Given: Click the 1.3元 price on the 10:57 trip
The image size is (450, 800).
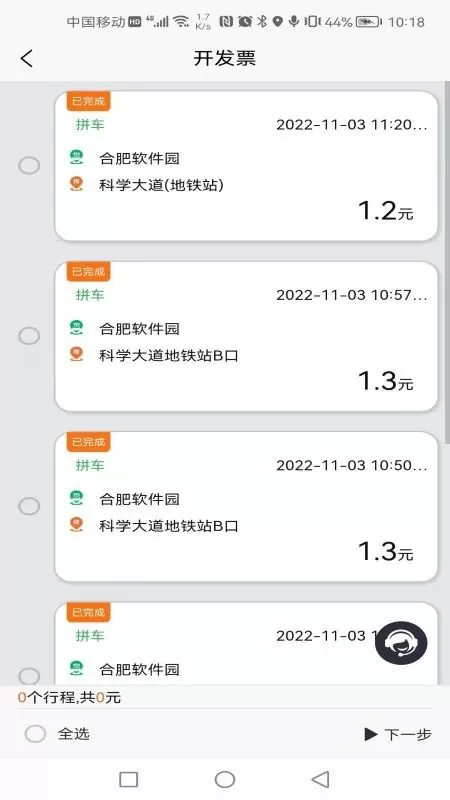Looking at the screenshot, I should (385, 381).
